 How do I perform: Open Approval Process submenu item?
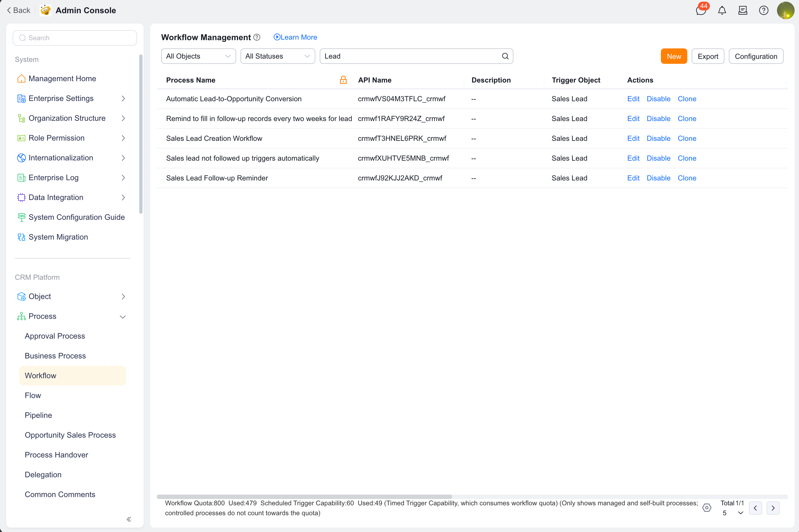pyautogui.click(x=55, y=336)
